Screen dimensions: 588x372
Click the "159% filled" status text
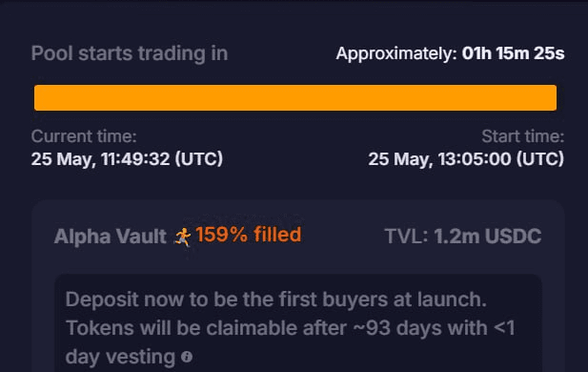tap(248, 235)
